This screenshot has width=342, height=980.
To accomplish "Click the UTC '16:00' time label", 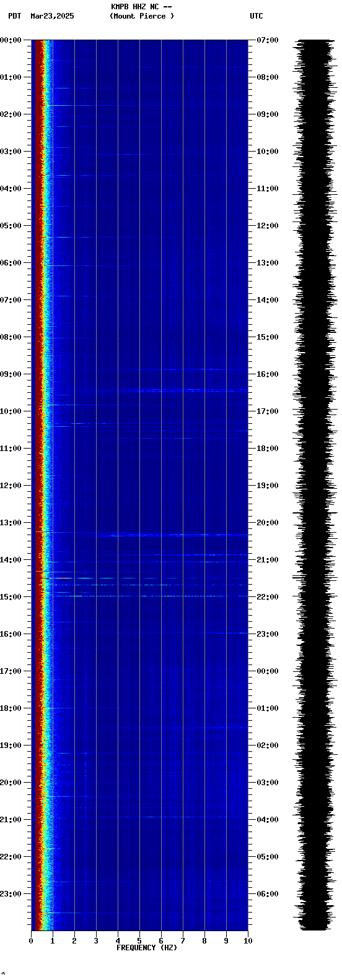I will tap(268, 374).
